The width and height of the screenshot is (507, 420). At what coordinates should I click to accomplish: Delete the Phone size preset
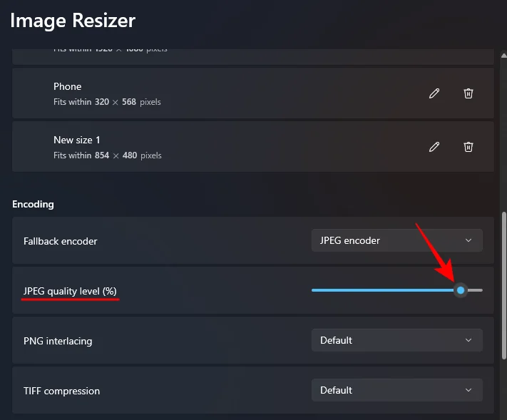(468, 93)
